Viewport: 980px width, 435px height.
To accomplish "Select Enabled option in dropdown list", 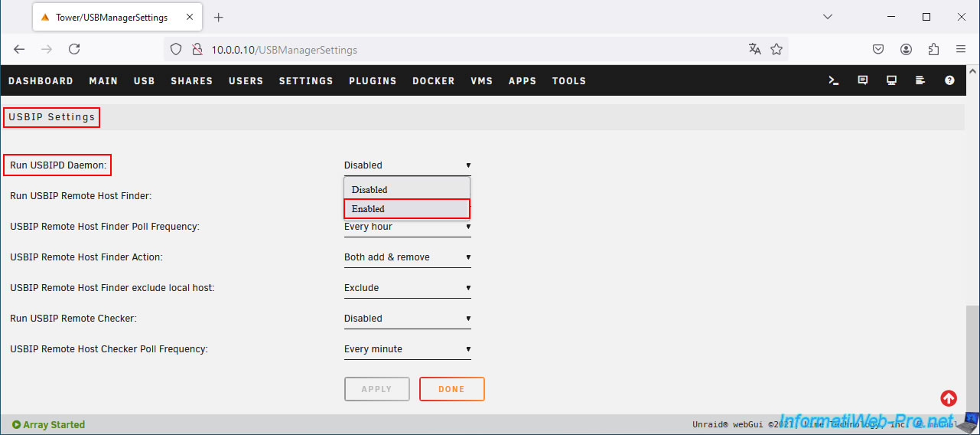I will (407, 209).
